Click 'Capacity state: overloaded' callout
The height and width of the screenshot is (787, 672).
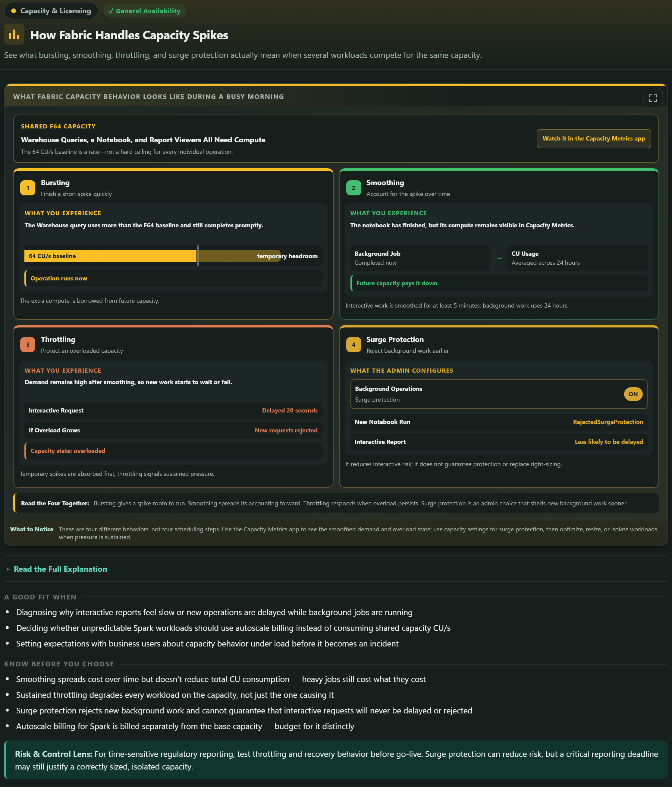[x=173, y=451]
